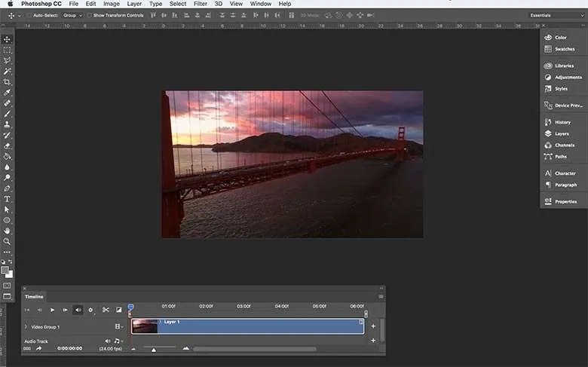This screenshot has height=367, width=588.
Task: Open the Auto-Select Group dropdown
Action: click(73, 15)
